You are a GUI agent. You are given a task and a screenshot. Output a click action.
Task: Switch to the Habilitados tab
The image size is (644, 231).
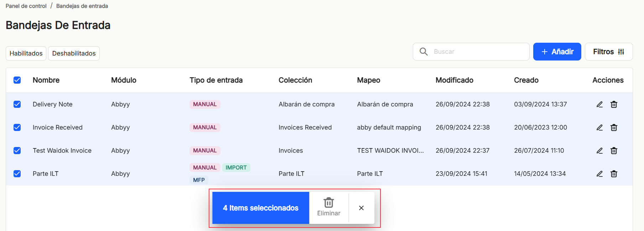[x=26, y=53]
